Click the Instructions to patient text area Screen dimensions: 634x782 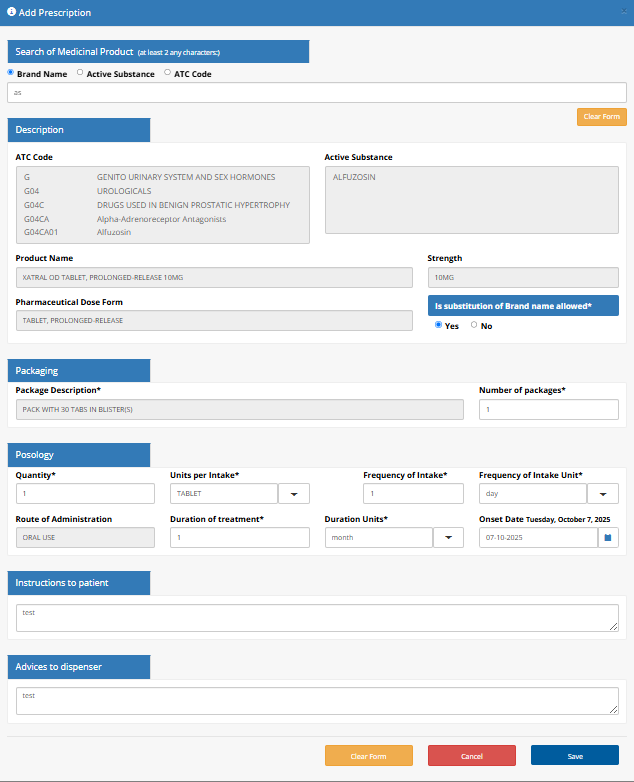(316, 618)
